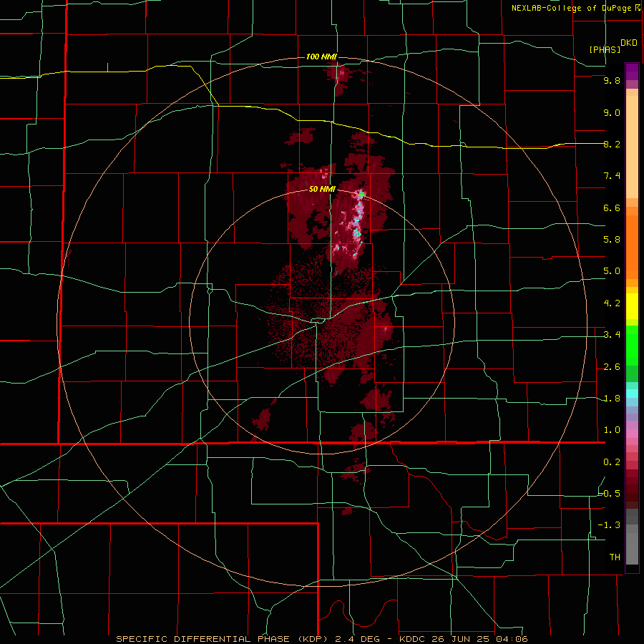Click the radar echo beside 100 NMI label
644x644 pixels.
[340, 78]
